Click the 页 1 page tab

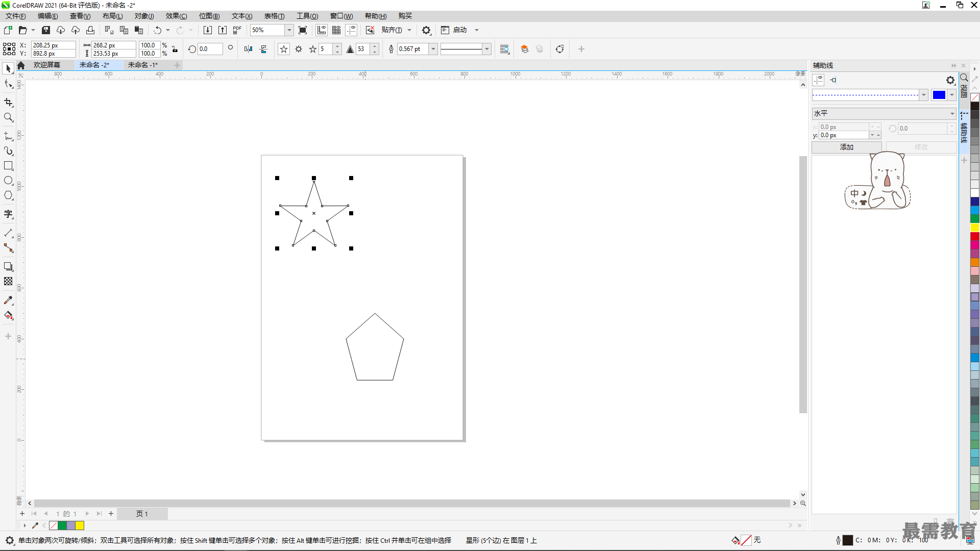(142, 514)
